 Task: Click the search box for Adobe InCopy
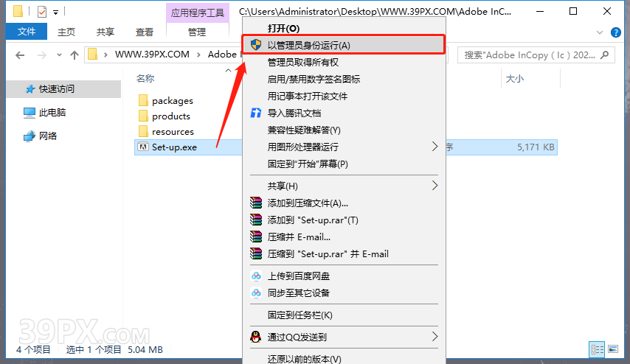coord(536,55)
